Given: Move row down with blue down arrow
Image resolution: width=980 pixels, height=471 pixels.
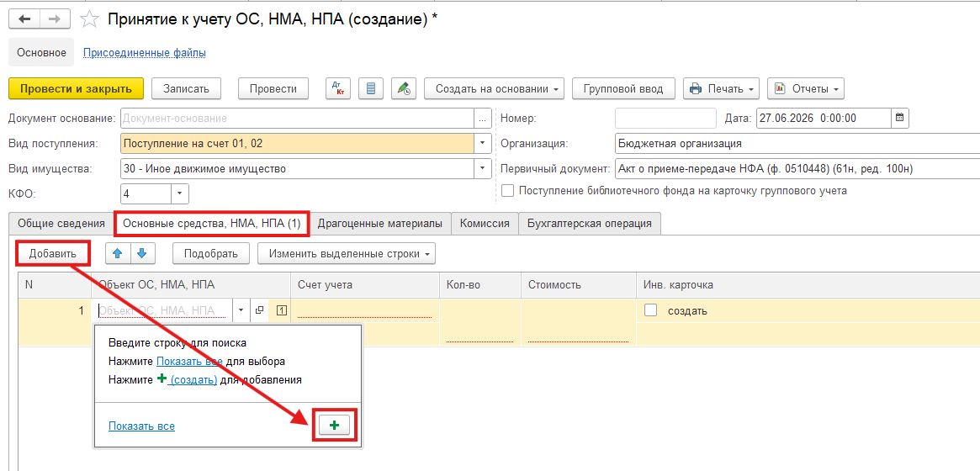Looking at the screenshot, I should point(142,254).
